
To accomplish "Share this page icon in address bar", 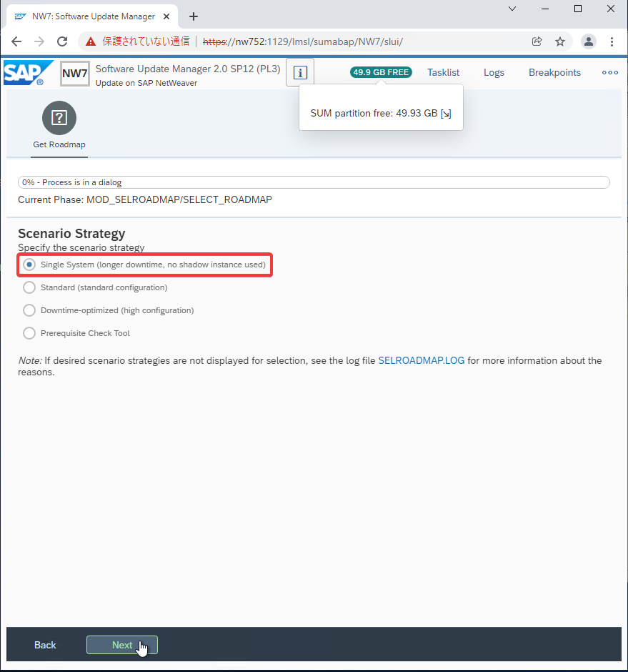I will [x=537, y=41].
